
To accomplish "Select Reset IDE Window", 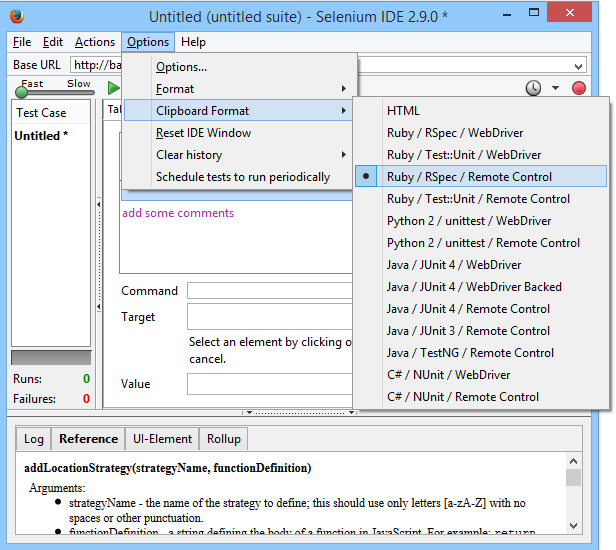I will click(x=238, y=133).
